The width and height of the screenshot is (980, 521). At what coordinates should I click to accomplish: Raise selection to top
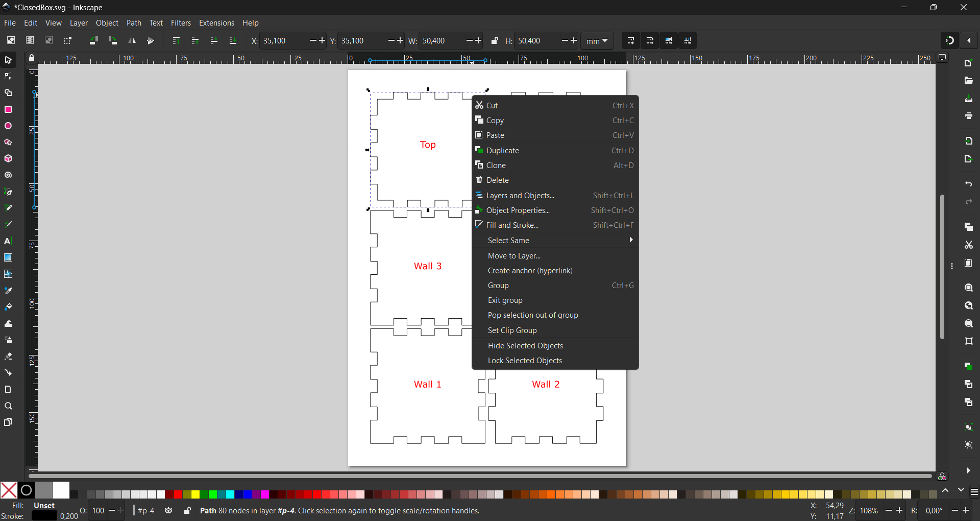click(x=176, y=41)
